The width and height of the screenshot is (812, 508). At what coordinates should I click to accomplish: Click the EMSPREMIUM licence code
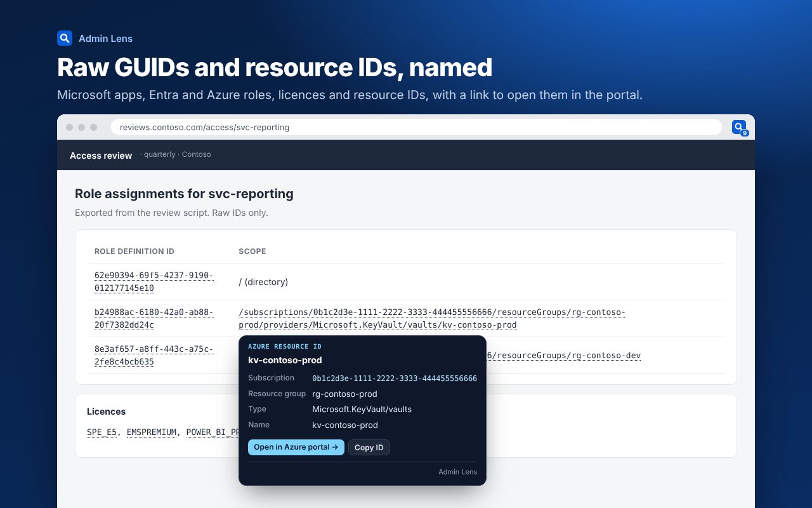[x=152, y=432]
